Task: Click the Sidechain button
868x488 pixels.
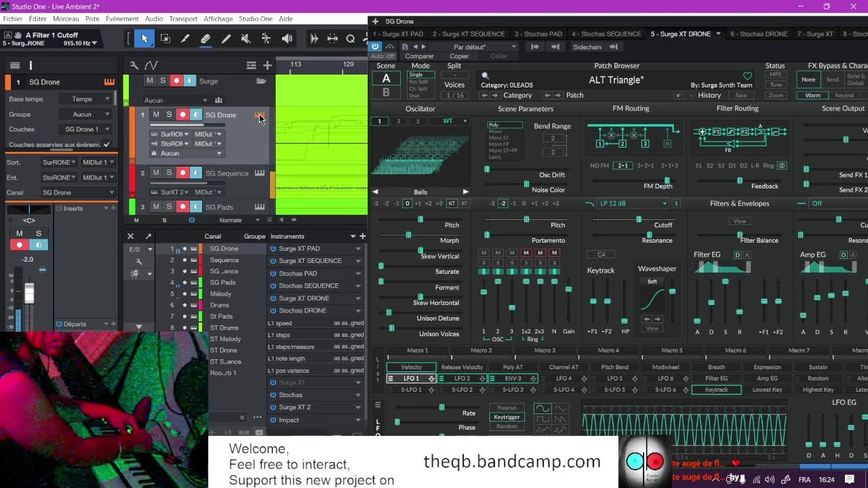Action: [x=587, y=47]
